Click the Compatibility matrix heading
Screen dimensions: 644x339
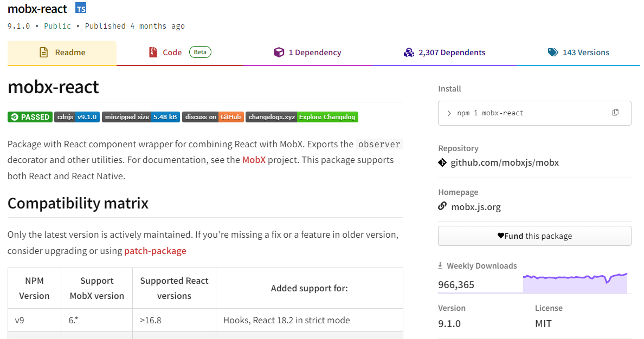point(78,203)
